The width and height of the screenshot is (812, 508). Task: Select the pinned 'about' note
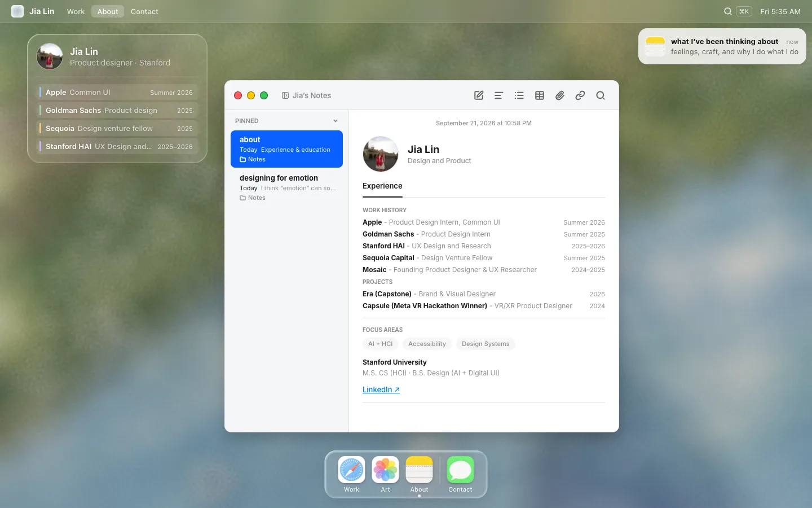[286, 149]
